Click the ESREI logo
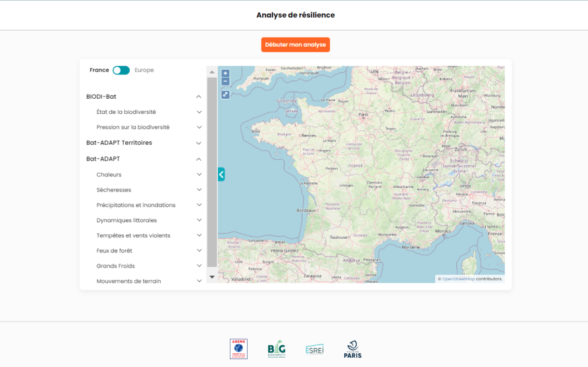The width and height of the screenshot is (588, 367). click(x=315, y=349)
